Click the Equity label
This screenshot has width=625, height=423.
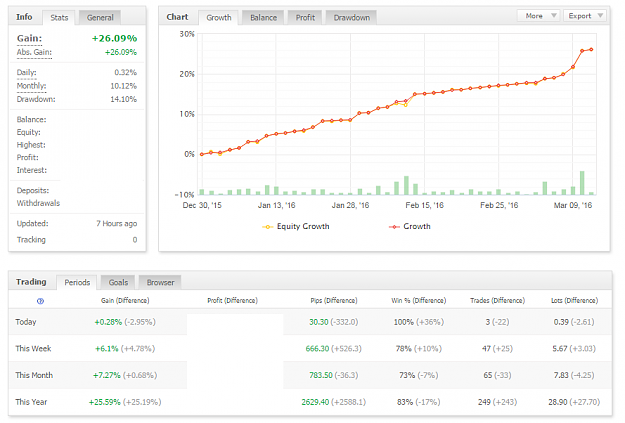coord(28,132)
